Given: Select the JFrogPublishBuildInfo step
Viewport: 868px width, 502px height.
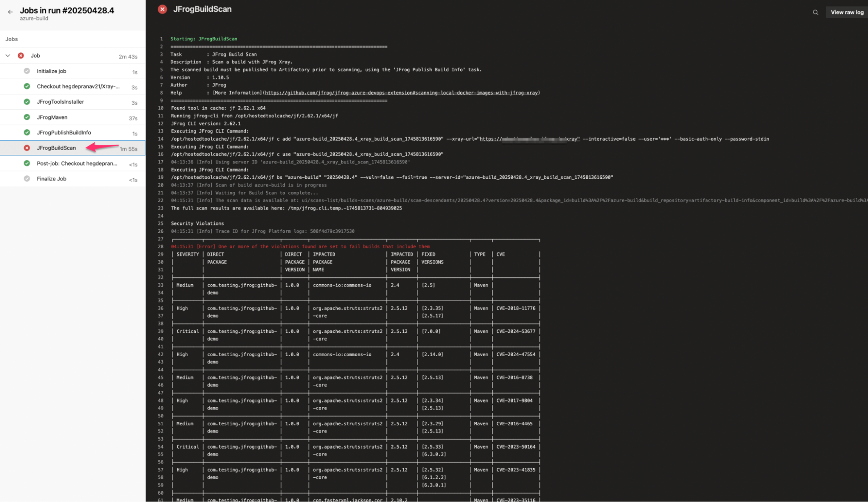Looking at the screenshot, I should point(64,133).
